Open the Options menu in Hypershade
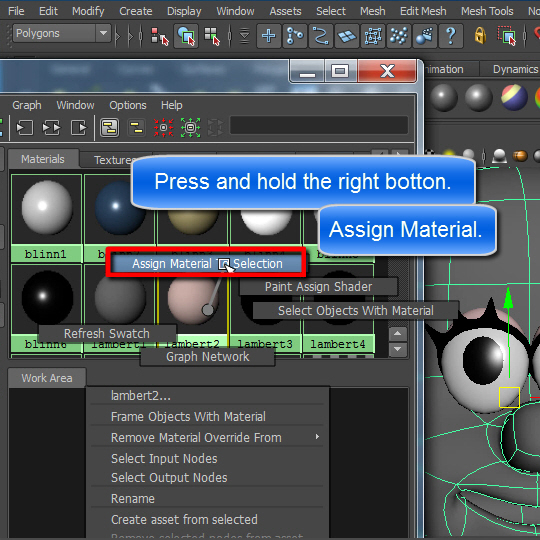The width and height of the screenshot is (540, 540). (128, 105)
